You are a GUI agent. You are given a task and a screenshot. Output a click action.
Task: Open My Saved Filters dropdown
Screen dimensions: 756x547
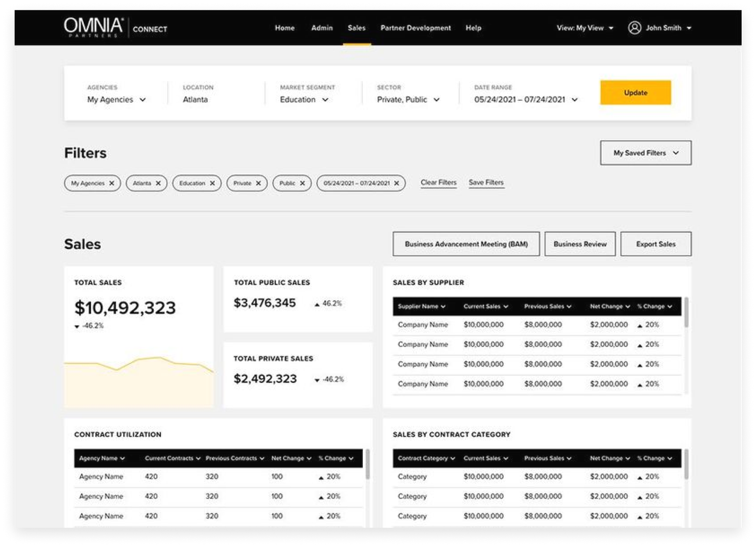(645, 153)
